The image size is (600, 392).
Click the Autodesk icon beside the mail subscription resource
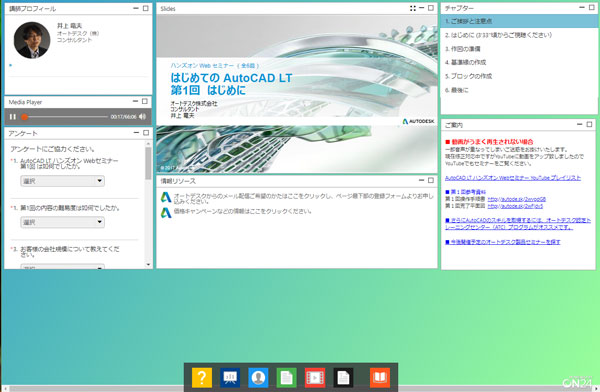(166, 197)
